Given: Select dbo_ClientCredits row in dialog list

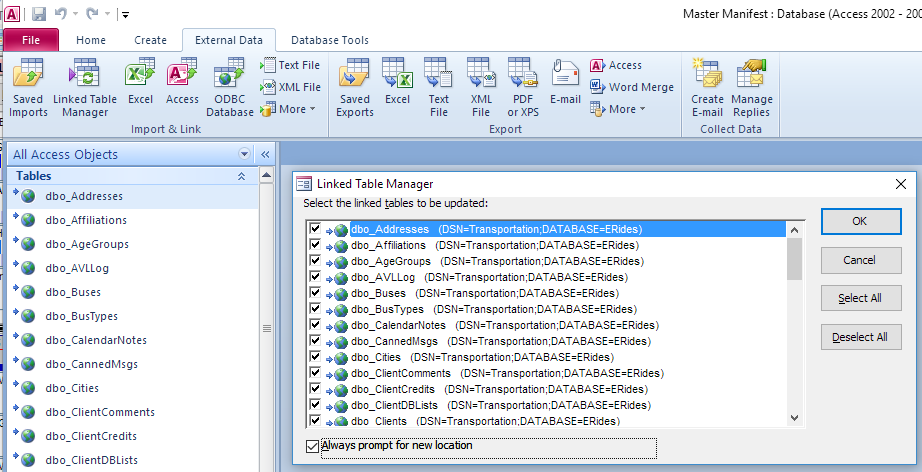Looking at the screenshot, I should coord(499,389).
